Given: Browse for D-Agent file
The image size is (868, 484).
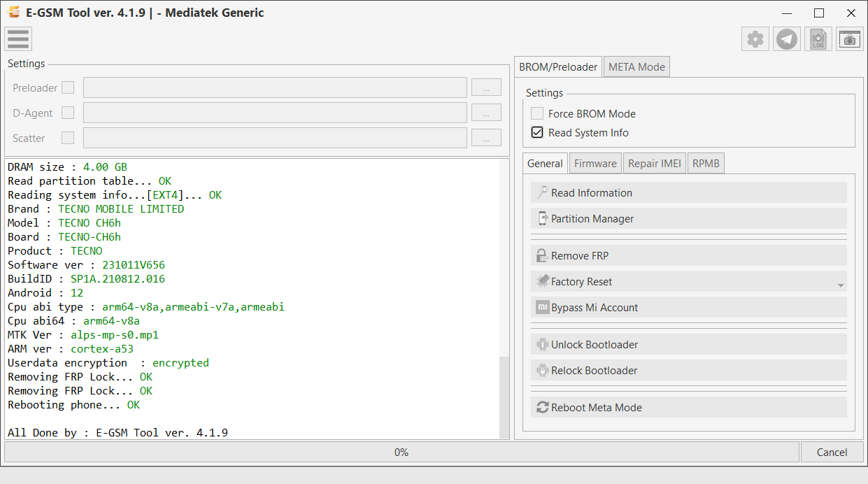Looking at the screenshot, I should coord(486,113).
